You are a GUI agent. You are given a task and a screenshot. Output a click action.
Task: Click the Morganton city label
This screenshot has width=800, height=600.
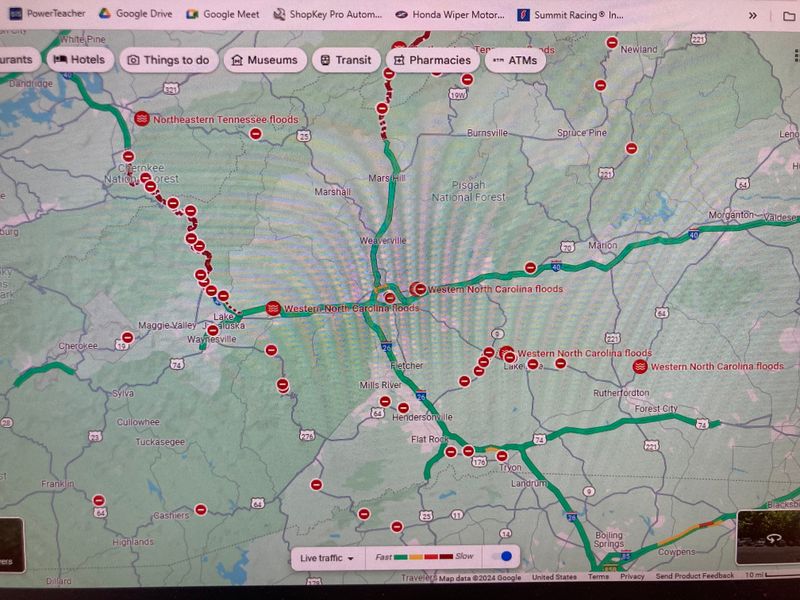tap(731, 215)
